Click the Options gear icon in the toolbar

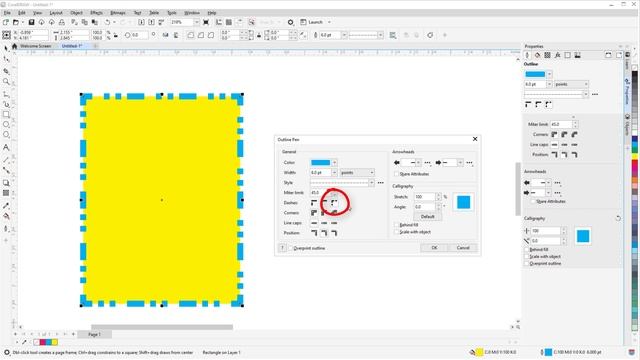click(x=291, y=22)
